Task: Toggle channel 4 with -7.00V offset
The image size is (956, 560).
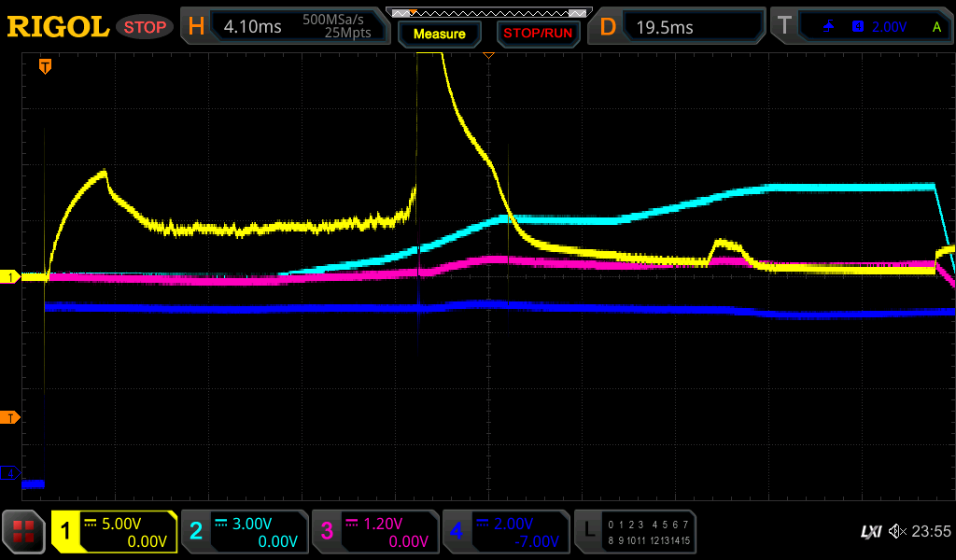Action: [505, 532]
